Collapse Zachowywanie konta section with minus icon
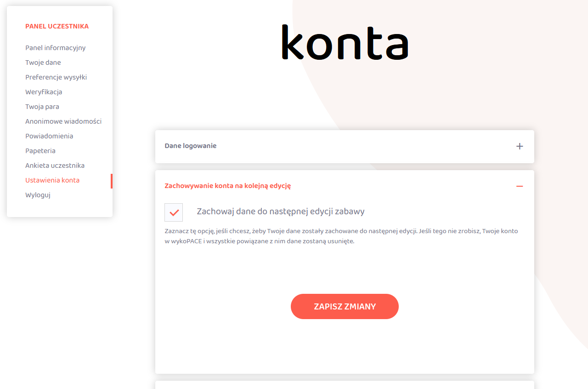 click(x=520, y=186)
